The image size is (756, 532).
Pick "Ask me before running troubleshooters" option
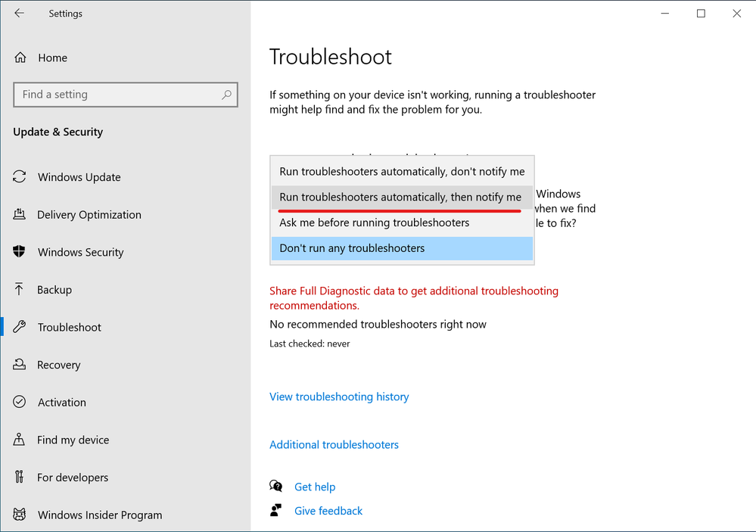click(375, 222)
